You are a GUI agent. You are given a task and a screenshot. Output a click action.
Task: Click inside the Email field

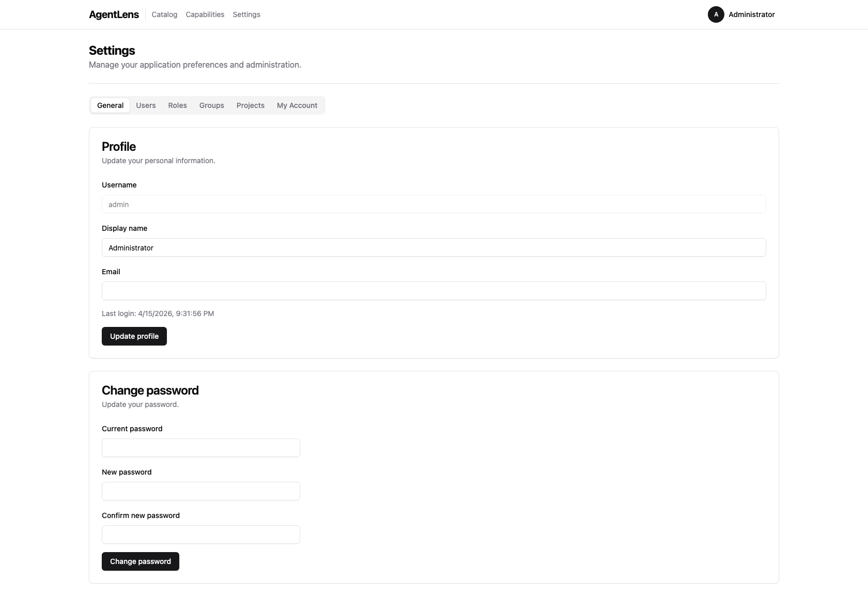click(433, 291)
